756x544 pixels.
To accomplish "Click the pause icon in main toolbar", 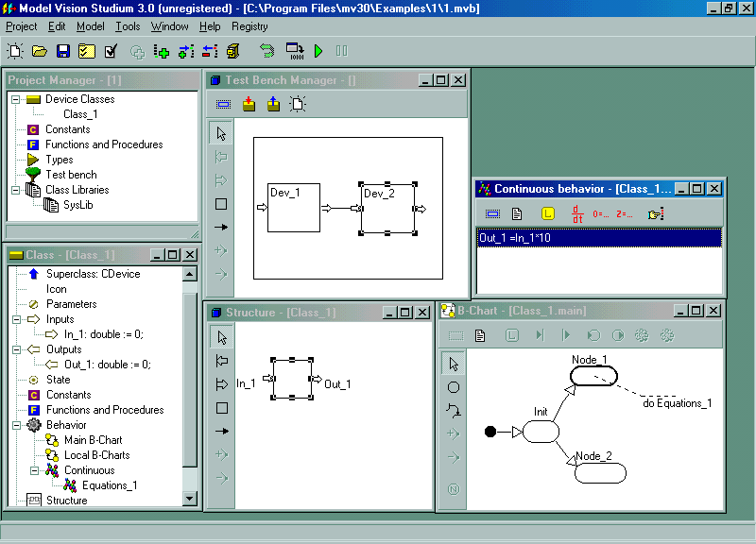I will [x=341, y=51].
